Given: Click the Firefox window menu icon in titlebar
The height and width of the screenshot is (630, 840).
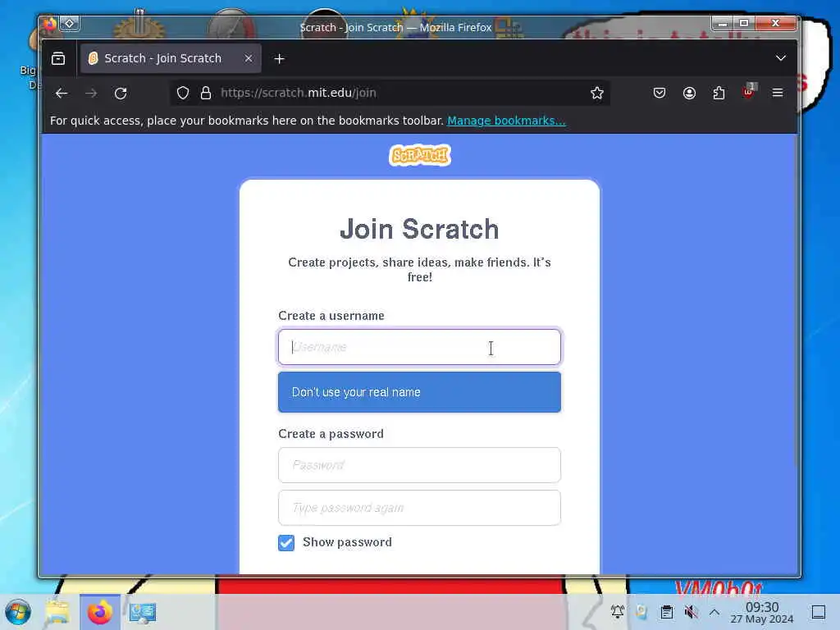Looking at the screenshot, I should point(49,24).
